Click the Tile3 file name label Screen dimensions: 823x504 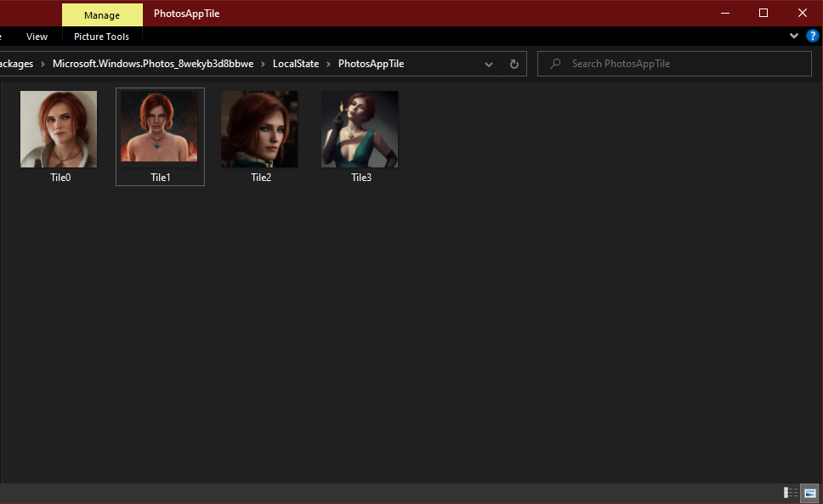361,178
